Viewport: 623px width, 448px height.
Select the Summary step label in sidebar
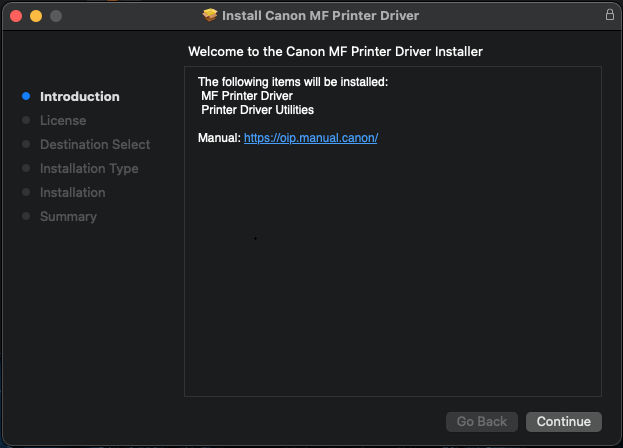click(x=68, y=217)
